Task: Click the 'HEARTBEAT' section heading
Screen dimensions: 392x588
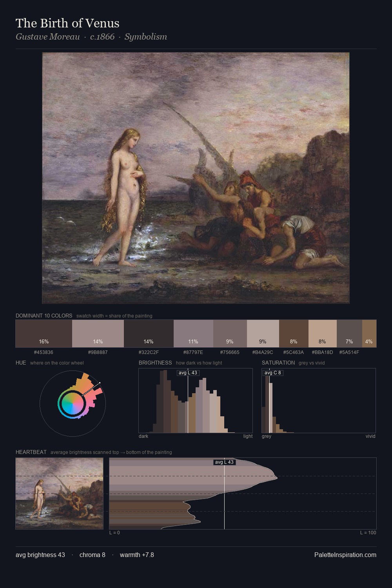Action: click(x=31, y=452)
